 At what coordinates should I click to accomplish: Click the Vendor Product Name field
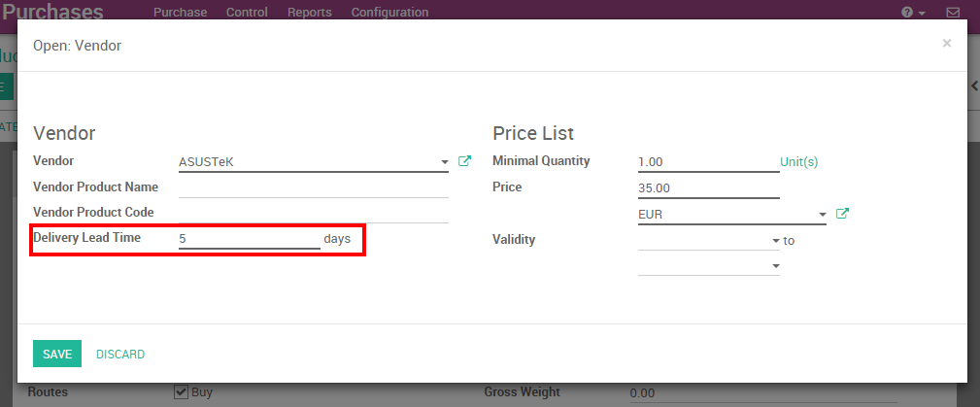[x=313, y=187]
